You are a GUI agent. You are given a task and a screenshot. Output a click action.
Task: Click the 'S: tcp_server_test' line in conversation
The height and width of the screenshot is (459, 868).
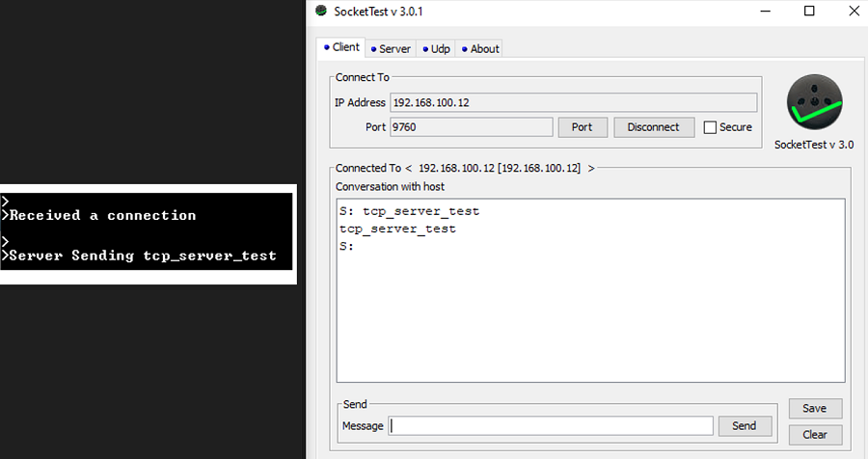click(410, 211)
